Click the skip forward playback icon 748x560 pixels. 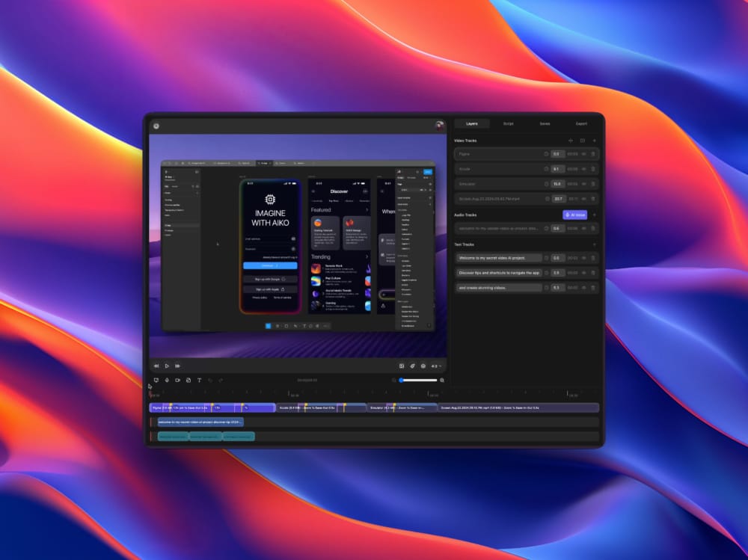click(x=177, y=366)
